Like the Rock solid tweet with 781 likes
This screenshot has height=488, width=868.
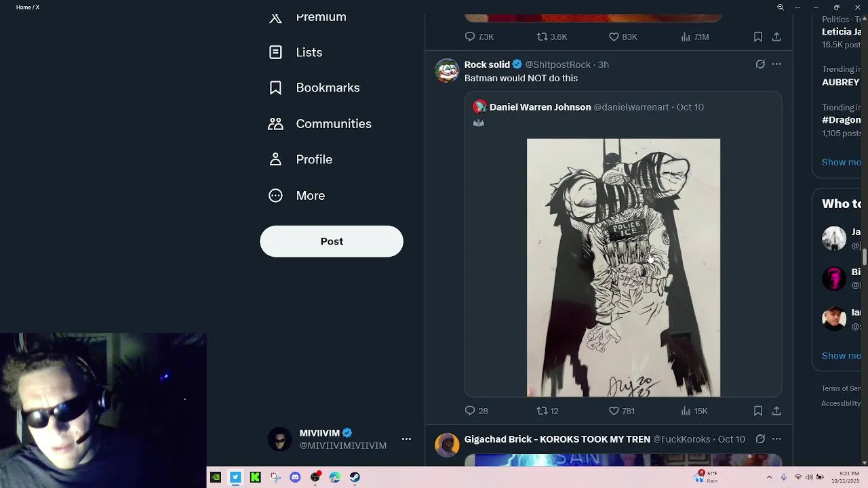[x=621, y=411]
